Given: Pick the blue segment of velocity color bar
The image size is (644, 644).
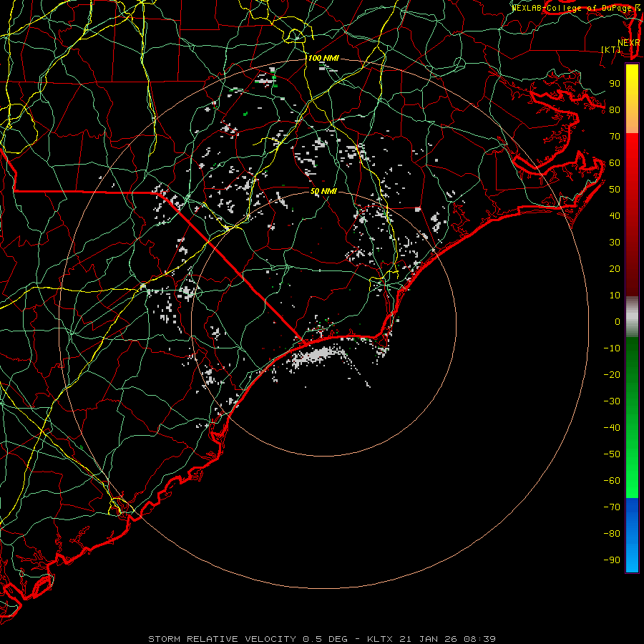Looking at the screenshot, I should [632, 535].
